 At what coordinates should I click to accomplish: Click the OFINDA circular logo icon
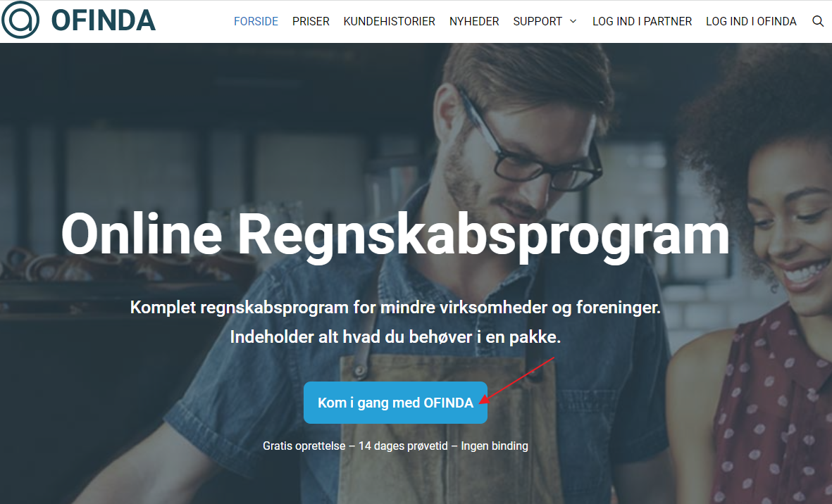[x=20, y=20]
